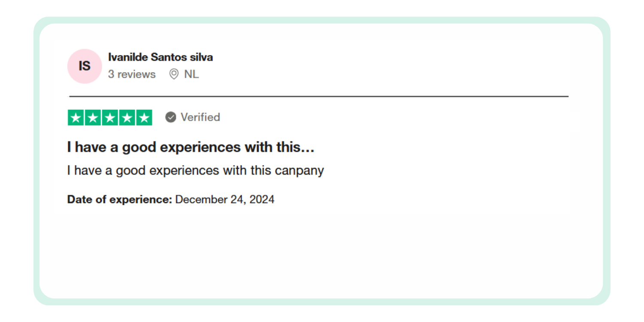Select the third star in rating
This screenshot has height=322, width=644.
click(x=110, y=118)
